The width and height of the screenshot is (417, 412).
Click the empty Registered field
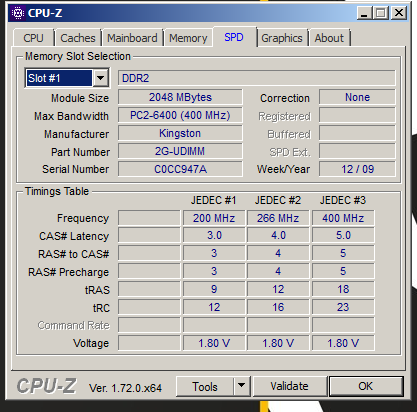[x=357, y=115]
